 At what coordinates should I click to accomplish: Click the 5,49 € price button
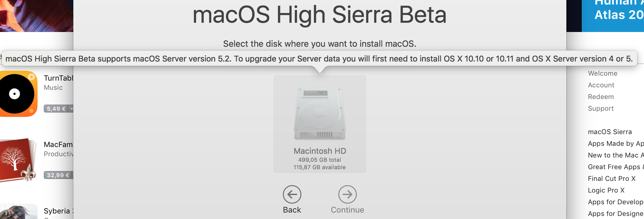coord(56,109)
